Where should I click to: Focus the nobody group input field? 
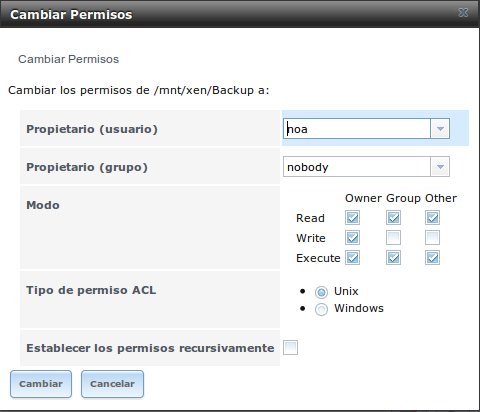click(357, 167)
